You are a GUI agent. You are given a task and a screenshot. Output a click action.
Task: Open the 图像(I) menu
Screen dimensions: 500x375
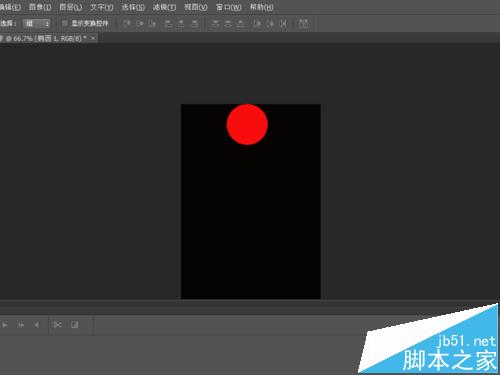[x=40, y=7]
